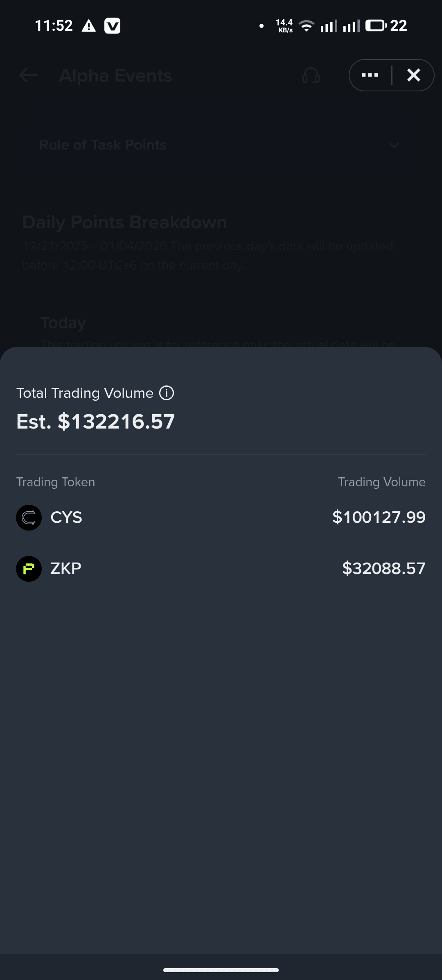This screenshot has width=442, height=980.
Task: Tap the ZKP token logo
Action: (29, 569)
